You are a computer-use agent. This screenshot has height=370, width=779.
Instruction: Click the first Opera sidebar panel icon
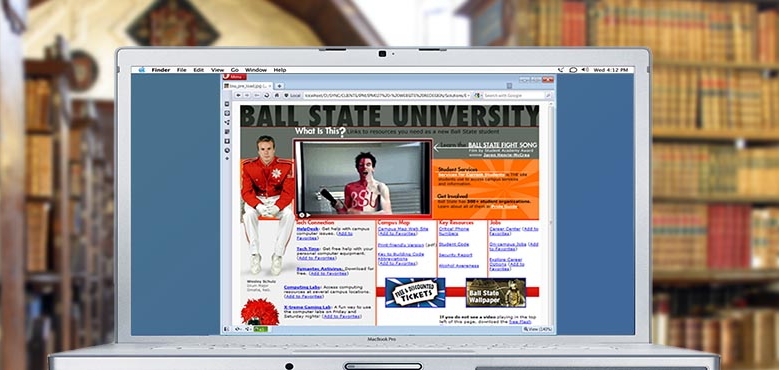pos(227,104)
